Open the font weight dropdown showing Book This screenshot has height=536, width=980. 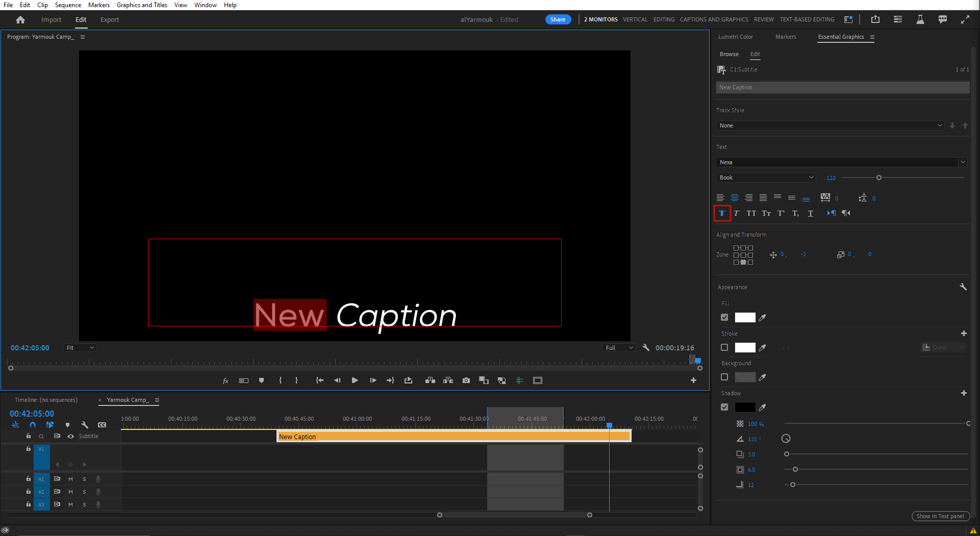(765, 177)
